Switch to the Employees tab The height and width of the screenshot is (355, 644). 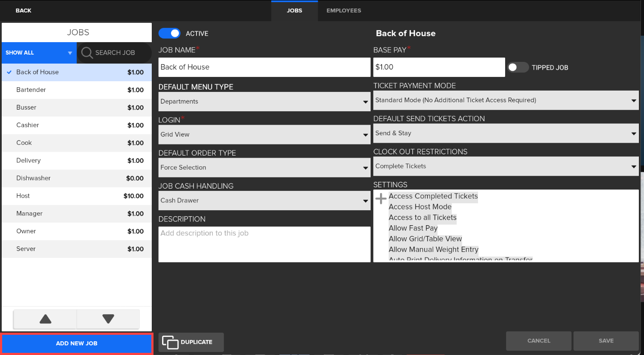(343, 11)
